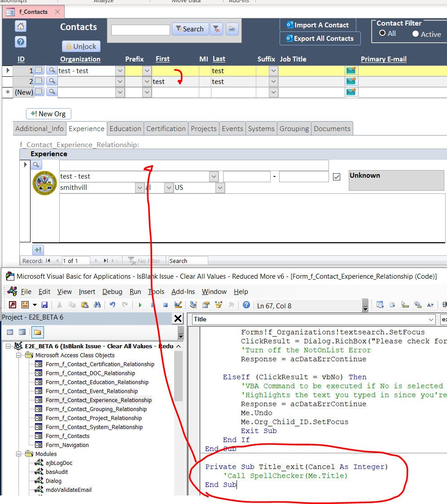Click the New Org button
The height and width of the screenshot is (504, 447).
[48, 114]
